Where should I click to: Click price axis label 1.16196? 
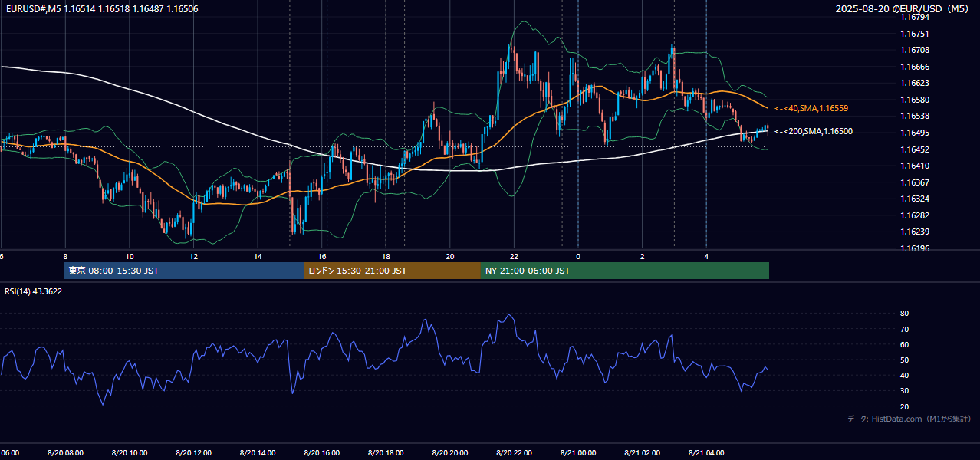(916, 248)
